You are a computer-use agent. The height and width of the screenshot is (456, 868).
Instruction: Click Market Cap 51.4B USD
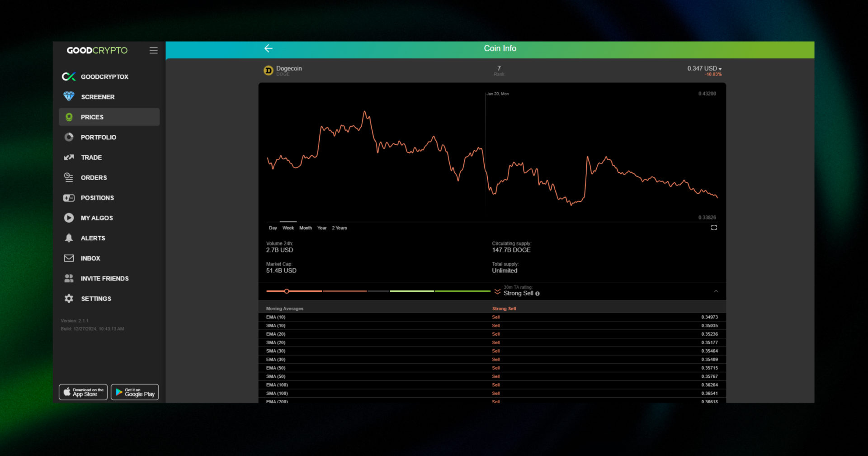click(x=281, y=268)
